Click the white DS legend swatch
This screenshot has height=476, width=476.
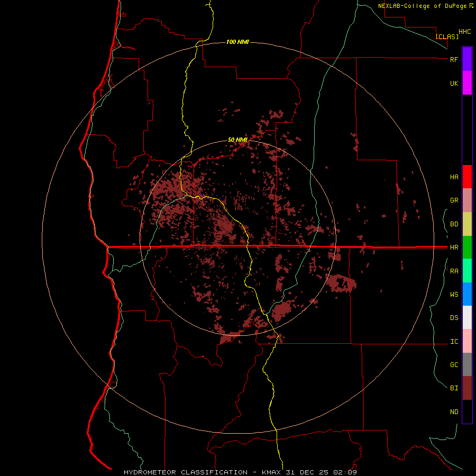[467, 317]
